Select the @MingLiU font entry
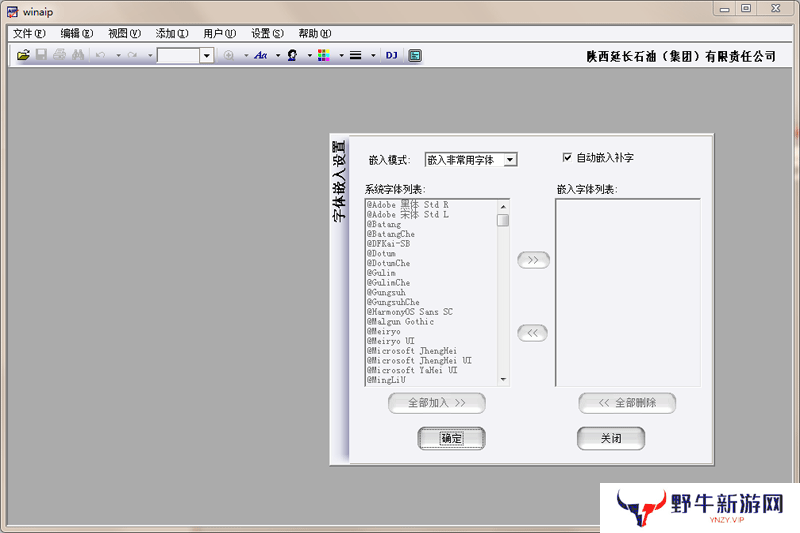The width and height of the screenshot is (800, 533). point(386,380)
